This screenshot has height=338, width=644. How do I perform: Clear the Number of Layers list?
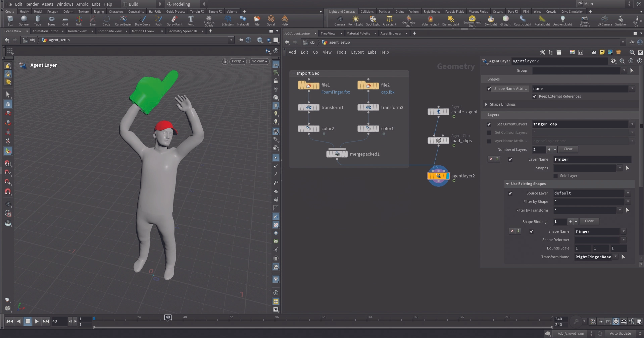[x=568, y=149]
